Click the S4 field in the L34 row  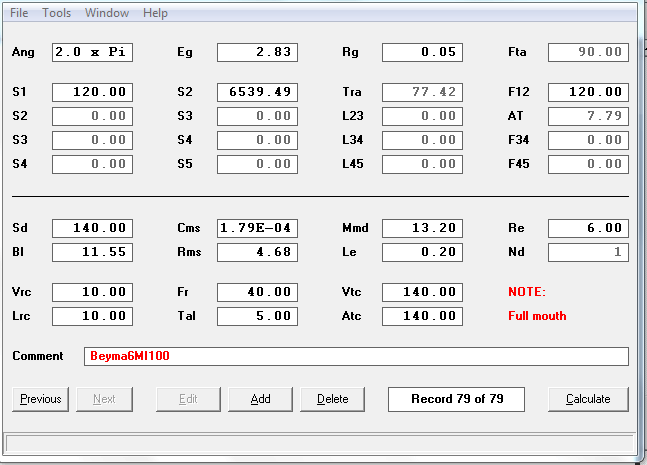257,140
